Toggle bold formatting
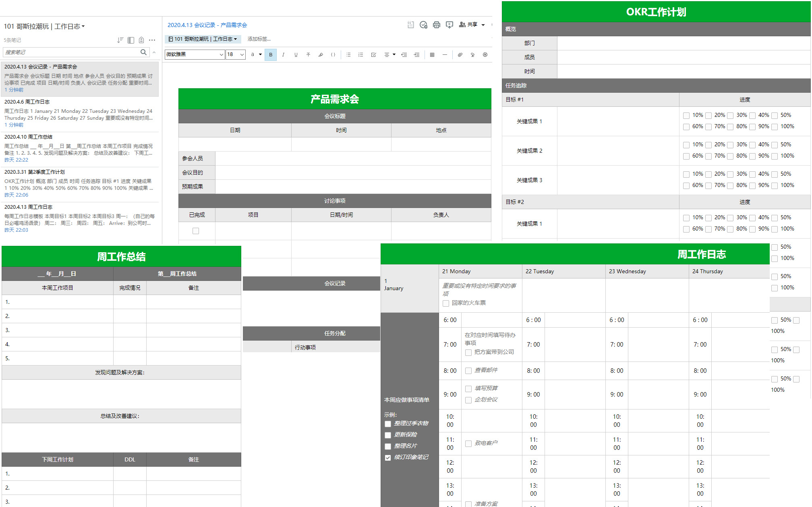The height and width of the screenshot is (507, 812). click(271, 54)
